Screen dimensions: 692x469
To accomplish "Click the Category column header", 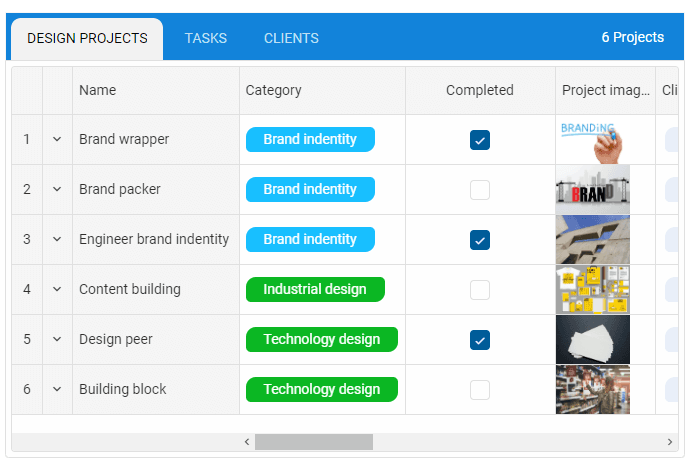I will click(274, 91).
